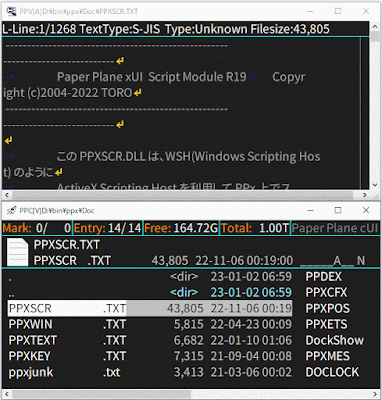Viewport: 382px width, 400px height.
Task: Click the PPC horizontal scrollbar thumb
Action: 101,394
